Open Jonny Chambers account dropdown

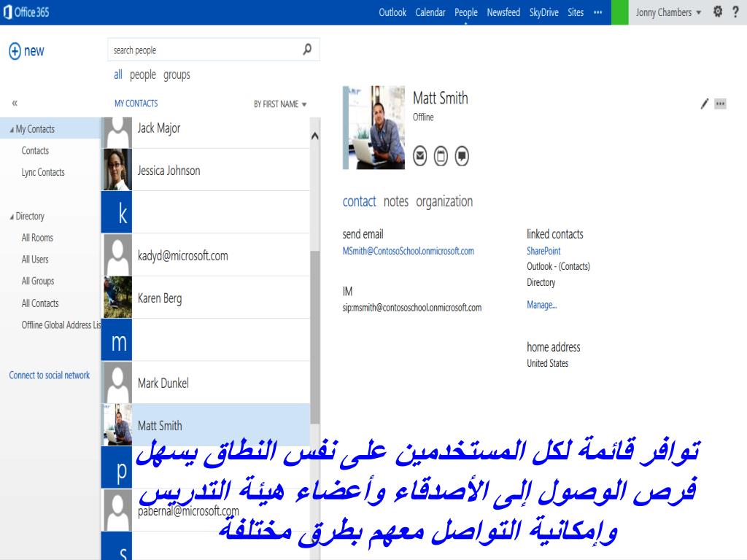(x=668, y=12)
